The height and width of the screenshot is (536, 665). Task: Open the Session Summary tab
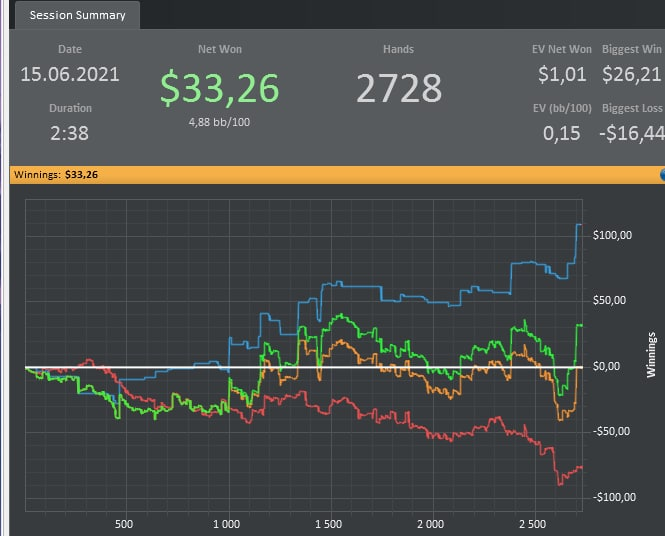tap(77, 15)
